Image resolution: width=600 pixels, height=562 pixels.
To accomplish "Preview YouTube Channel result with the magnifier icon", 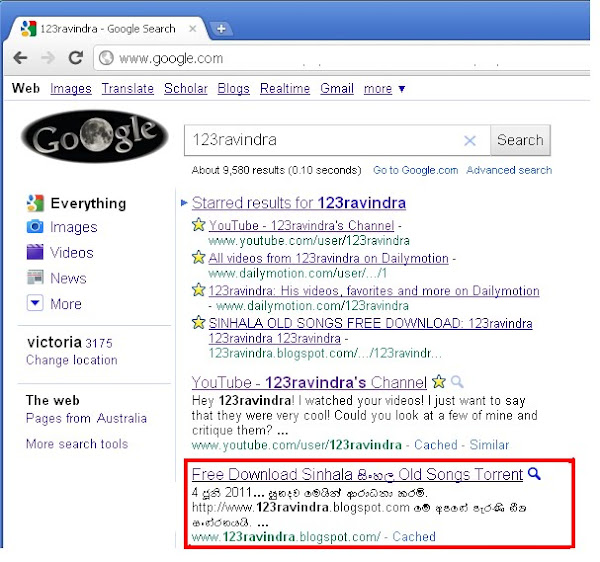I will click(x=457, y=381).
